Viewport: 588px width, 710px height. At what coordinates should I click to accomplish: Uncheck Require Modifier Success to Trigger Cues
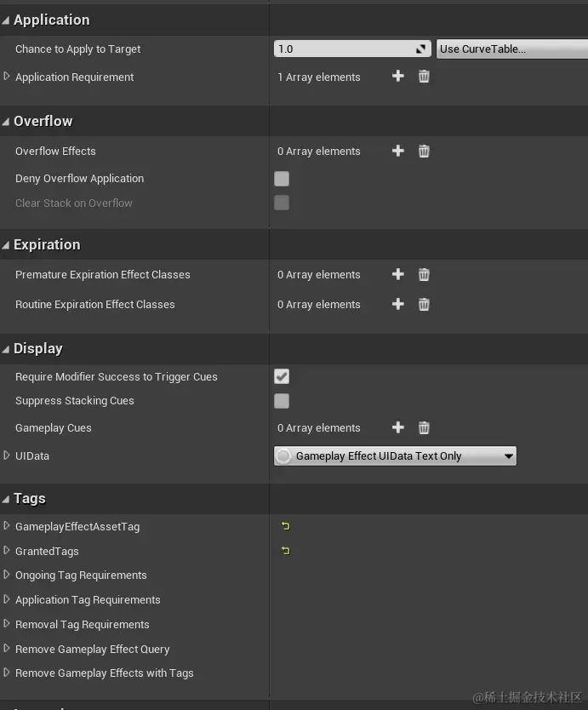[282, 376]
